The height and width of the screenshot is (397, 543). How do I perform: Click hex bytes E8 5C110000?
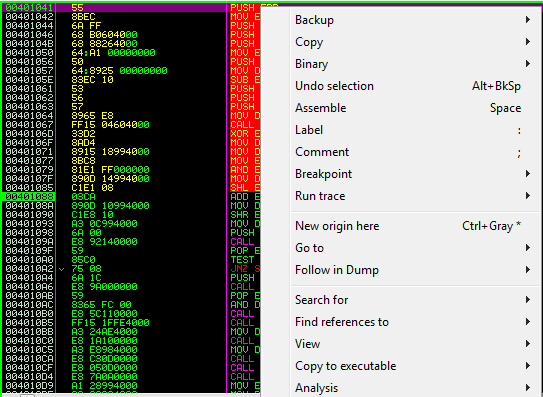pyautogui.click(x=104, y=314)
